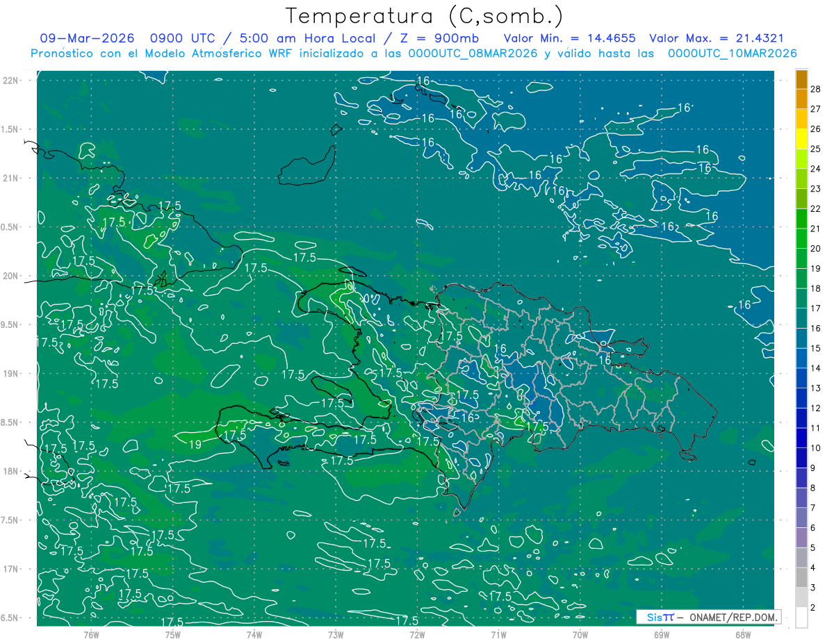The image size is (834, 644).
Task: Click the '9.5N' latitude axis label
Action: point(10,324)
